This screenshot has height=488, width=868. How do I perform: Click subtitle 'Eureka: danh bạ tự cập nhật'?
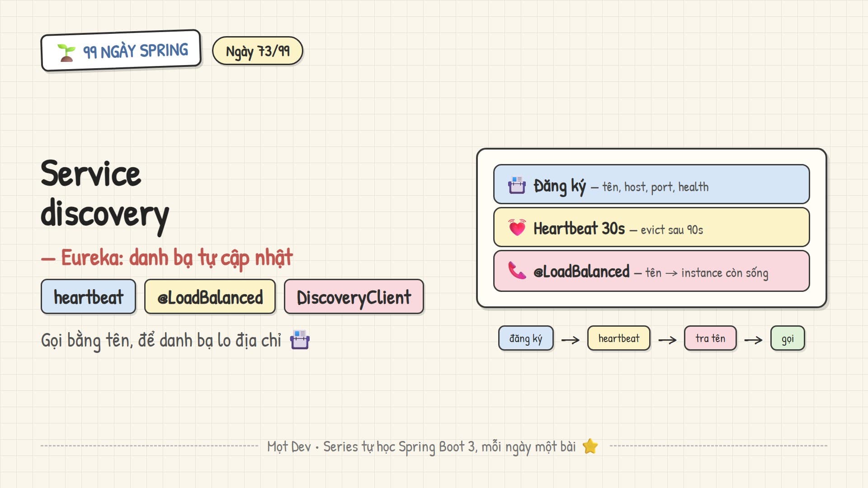(x=177, y=258)
